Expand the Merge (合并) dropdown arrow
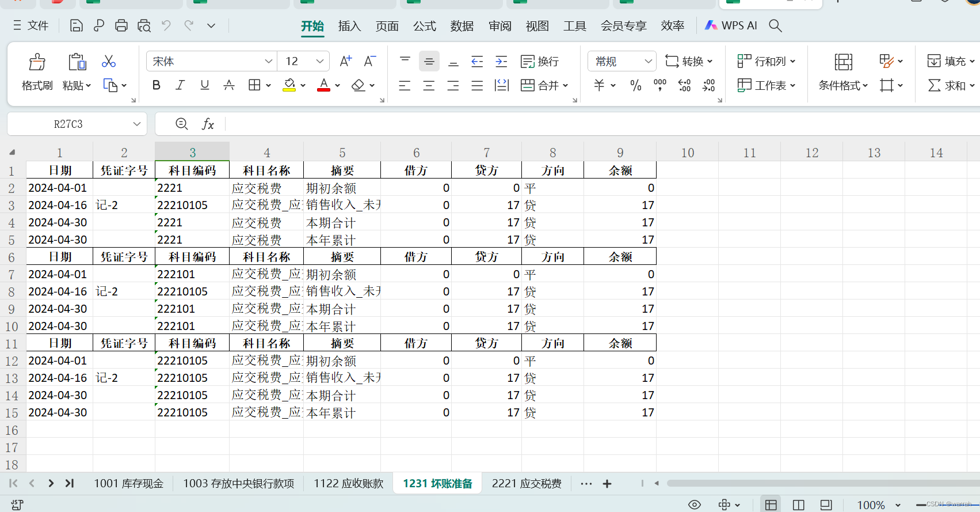This screenshot has width=980, height=512. click(x=566, y=85)
